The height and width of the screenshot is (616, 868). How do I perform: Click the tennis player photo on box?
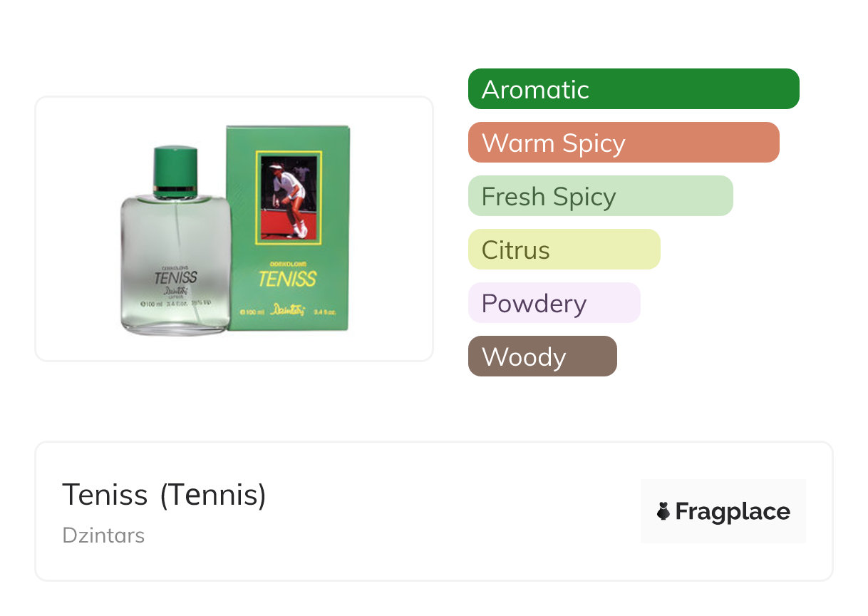(x=289, y=197)
